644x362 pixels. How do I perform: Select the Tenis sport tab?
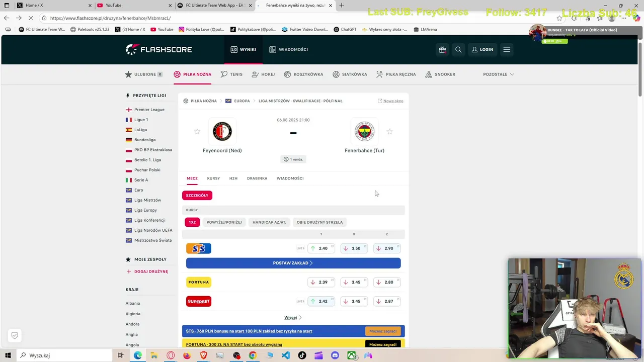click(x=231, y=74)
